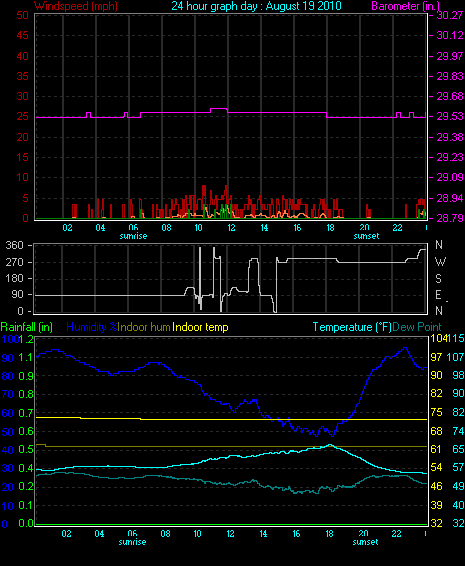Select the red windspeed axis value 35
The height and width of the screenshot is (566, 465).
[x=22, y=76]
